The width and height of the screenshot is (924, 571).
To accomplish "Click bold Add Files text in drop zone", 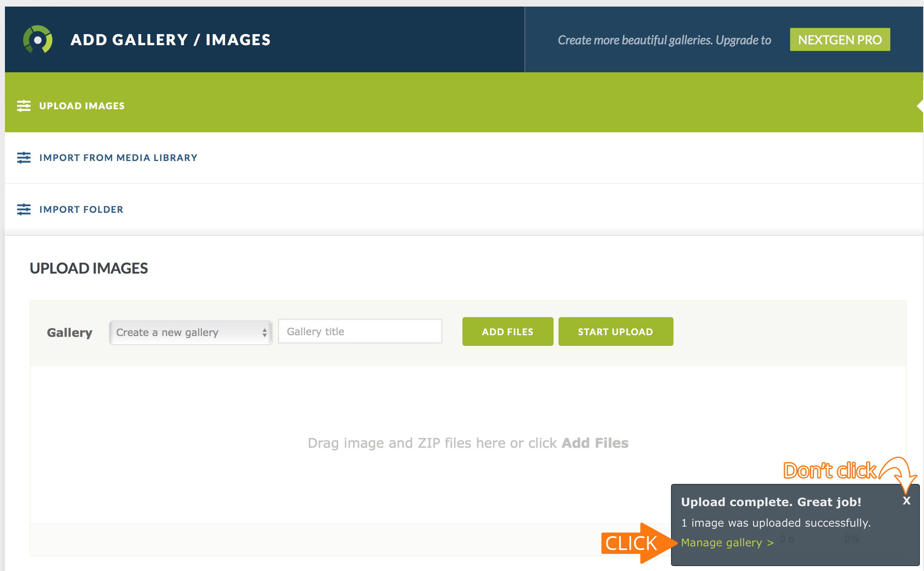I will pyautogui.click(x=595, y=443).
